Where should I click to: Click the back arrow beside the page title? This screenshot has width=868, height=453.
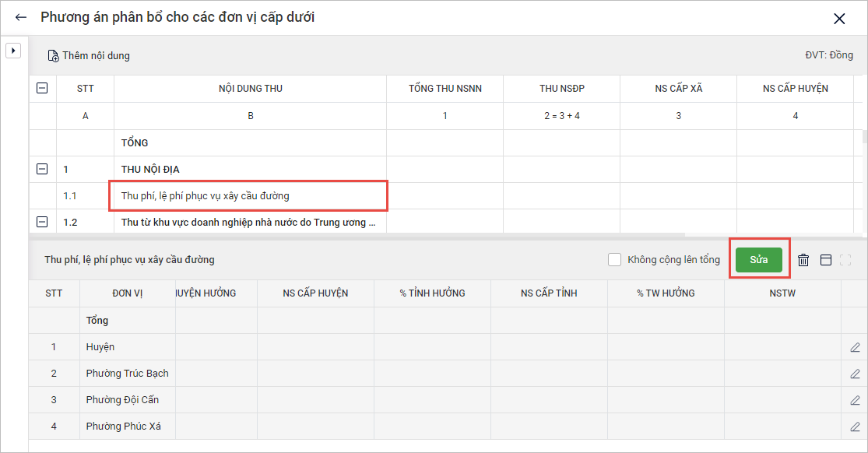pyautogui.click(x=21, y=17)
